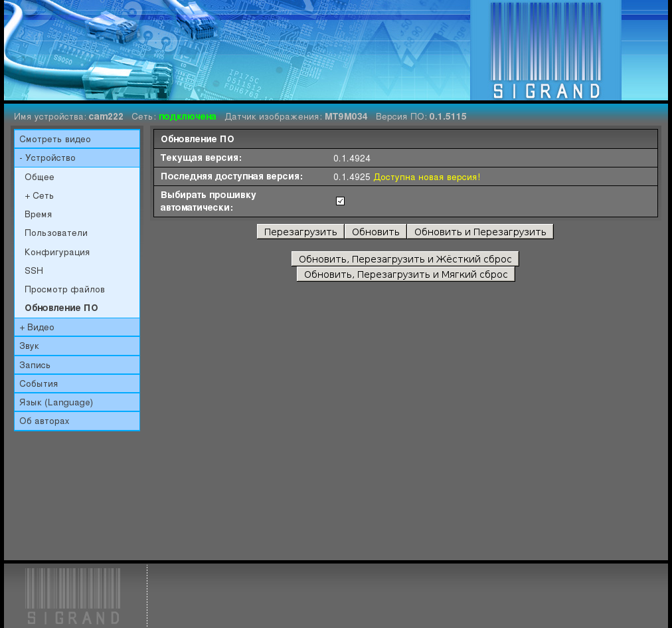
Task: Expand the Видео section
Action: pyautogui.click(x=77, y=327)
